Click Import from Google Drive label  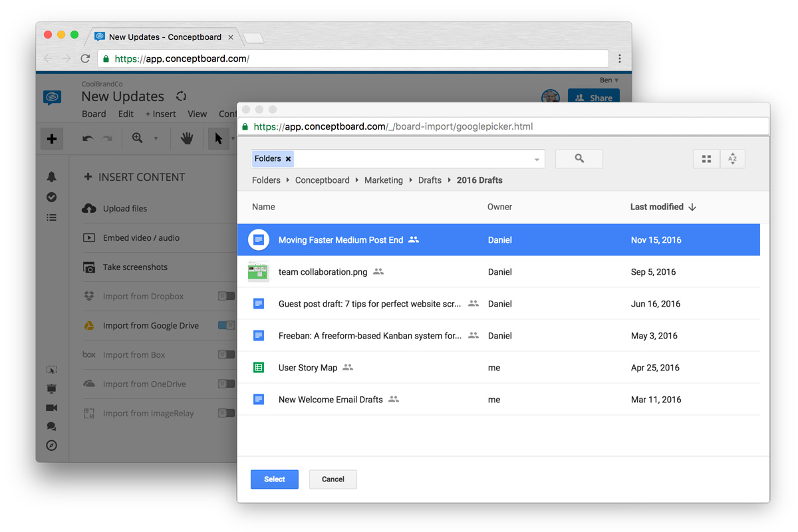tap(151, 326)
